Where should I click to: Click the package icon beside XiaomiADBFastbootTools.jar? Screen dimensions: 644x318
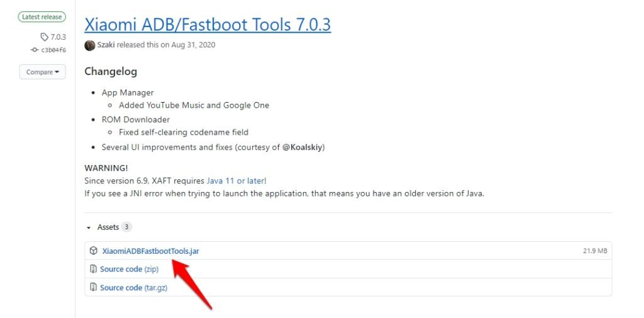point(94,251)
